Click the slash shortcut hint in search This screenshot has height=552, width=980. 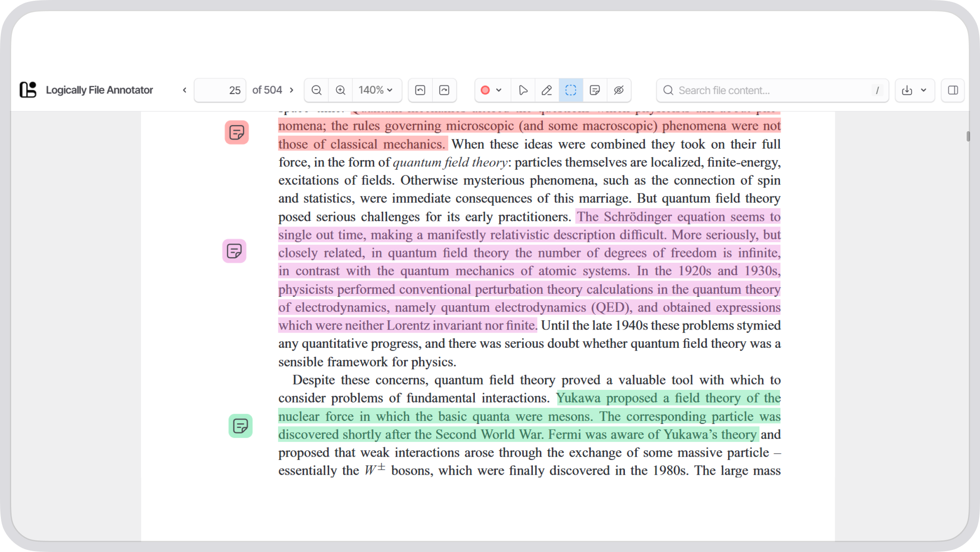pos(877,90)
